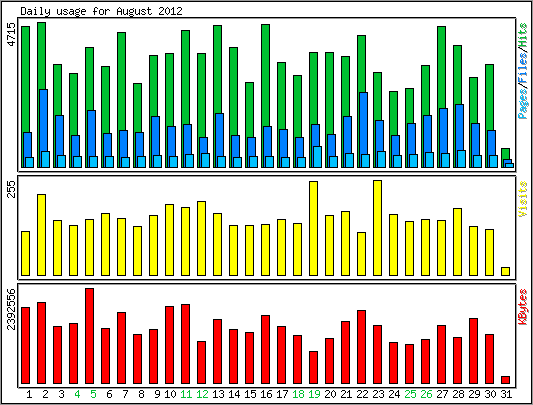The width and height of the screenshot is (533, 405).
Task: Click the short red KBytes bar, day 31
Action: click(505, 380)
